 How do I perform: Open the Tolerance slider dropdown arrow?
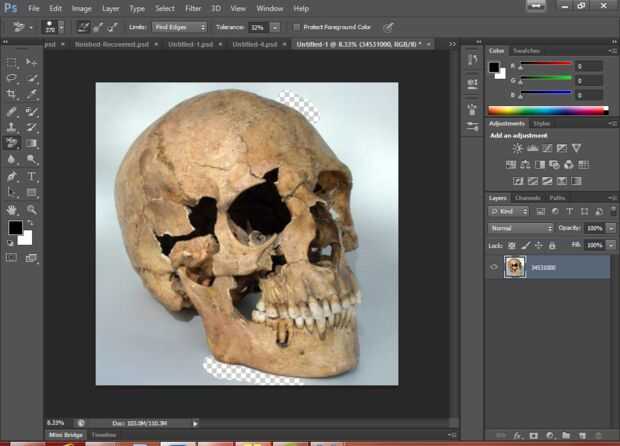275,27
